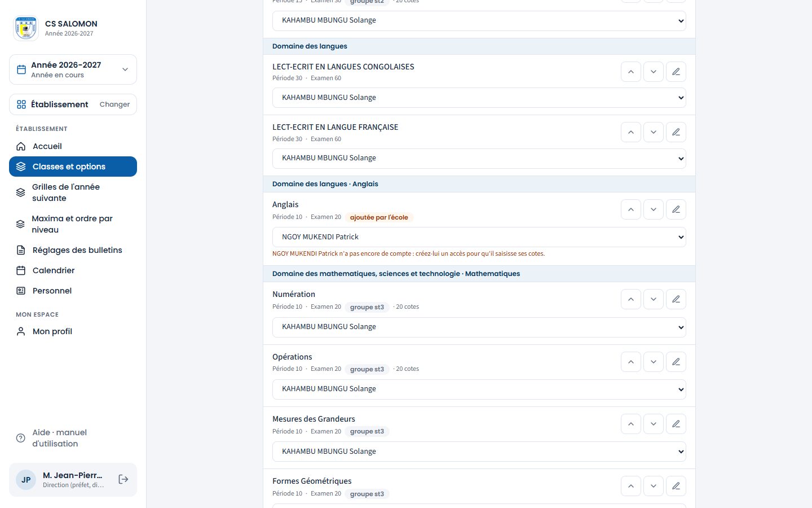Click Changer next to Établissement
This screenshot has width=812, height=508.
click(x=114, y=104)
